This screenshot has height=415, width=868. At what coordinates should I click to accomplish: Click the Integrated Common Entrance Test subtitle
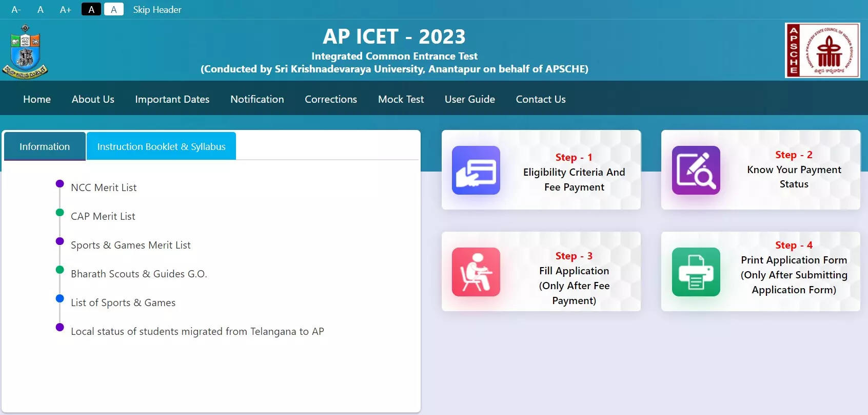(394, 56)
